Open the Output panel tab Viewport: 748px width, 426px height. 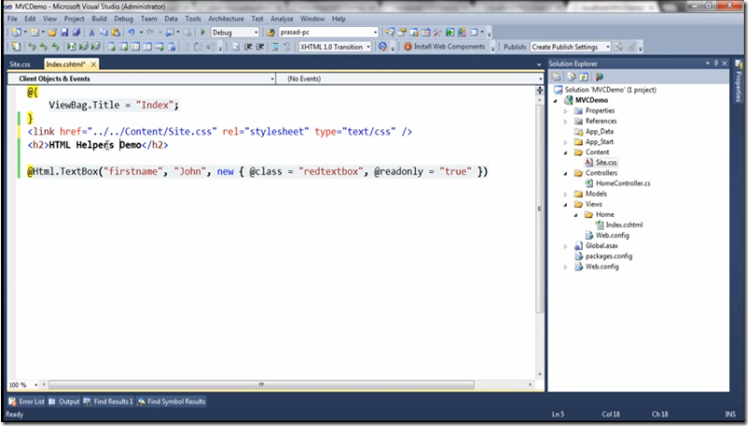pos(64,402)
